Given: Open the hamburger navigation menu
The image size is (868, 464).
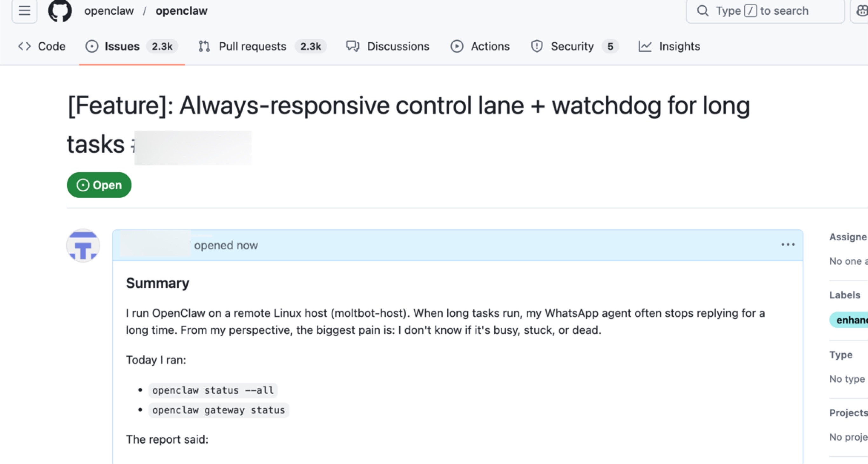Looking at the screenshot, I should (x=24, y=11).
